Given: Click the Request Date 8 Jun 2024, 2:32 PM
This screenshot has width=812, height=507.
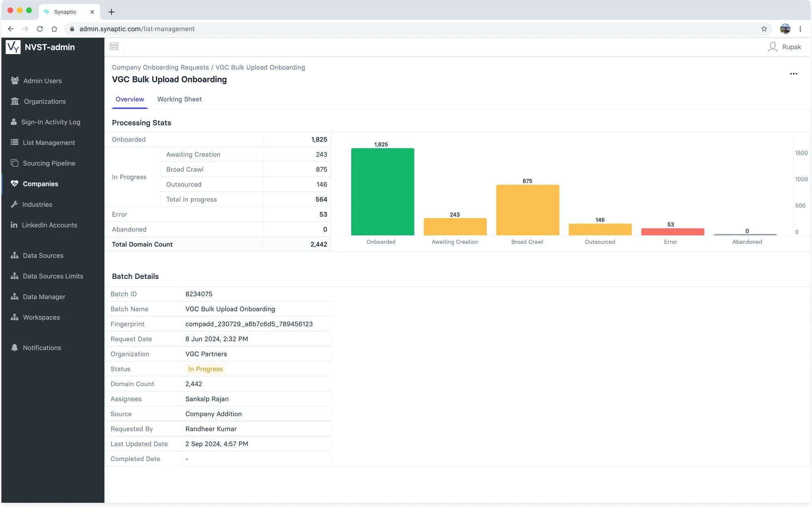Looking at the screenshot, I should (x=216, y=339).
